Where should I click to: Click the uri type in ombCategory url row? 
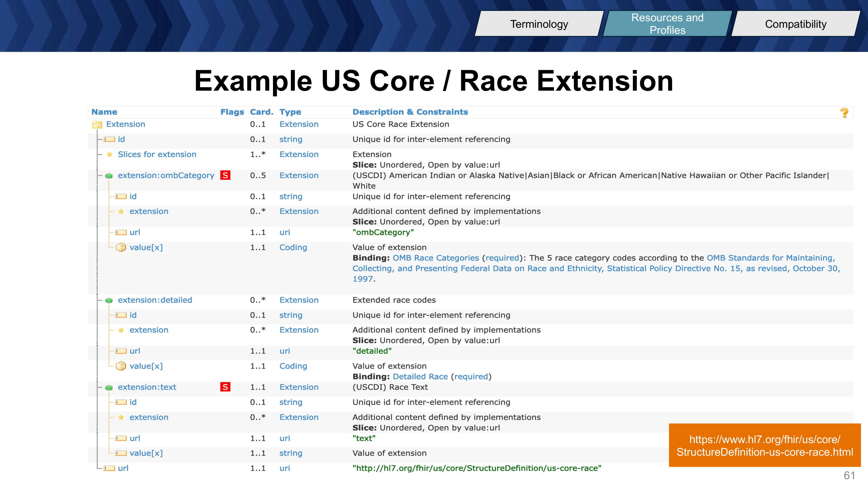(x=285, y=232)
